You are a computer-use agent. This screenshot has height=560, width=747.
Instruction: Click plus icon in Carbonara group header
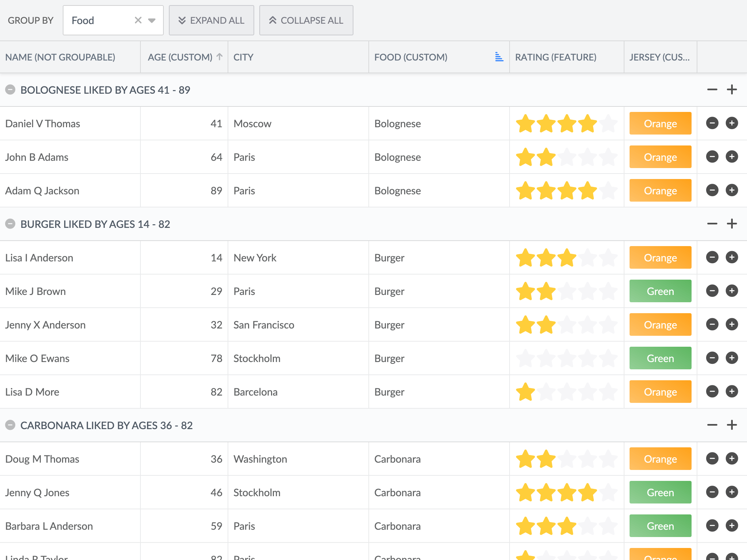(732, 425)
